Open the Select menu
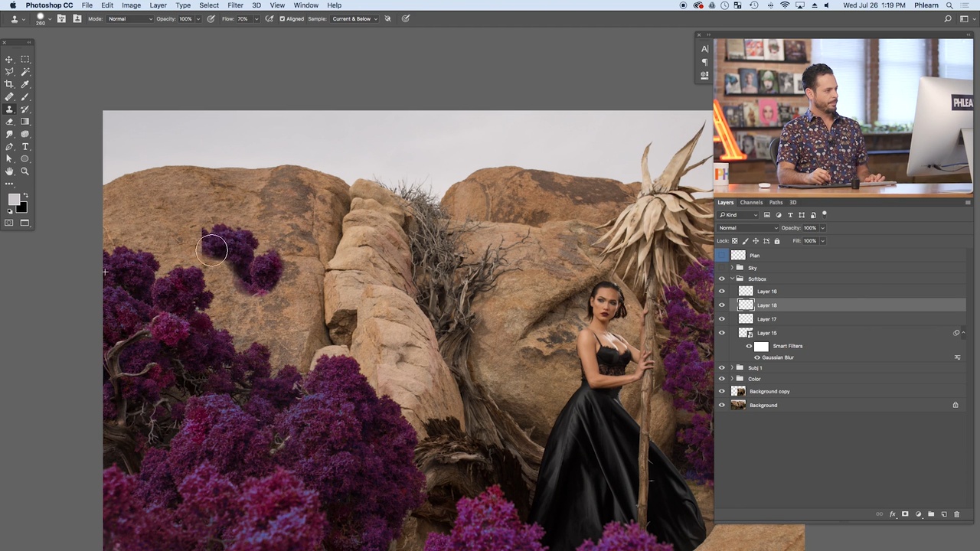980x551 pixels. pos(209,5)
